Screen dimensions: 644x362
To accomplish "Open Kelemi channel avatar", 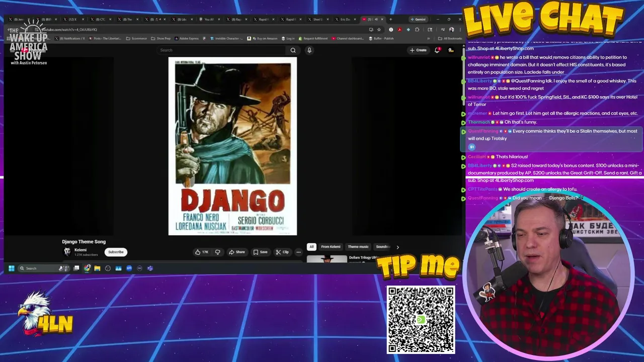I will tap(67, 252).
